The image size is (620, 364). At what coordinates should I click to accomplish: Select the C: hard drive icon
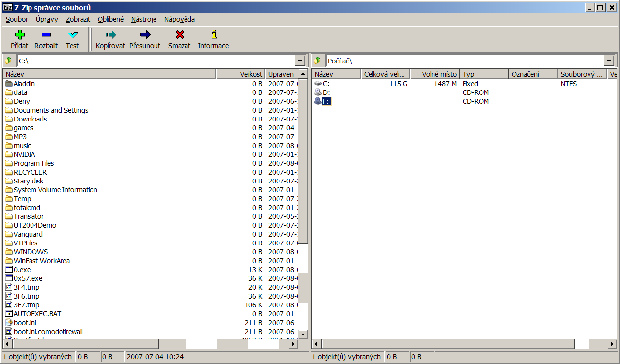pyautogui.click(x=318, y=84)
